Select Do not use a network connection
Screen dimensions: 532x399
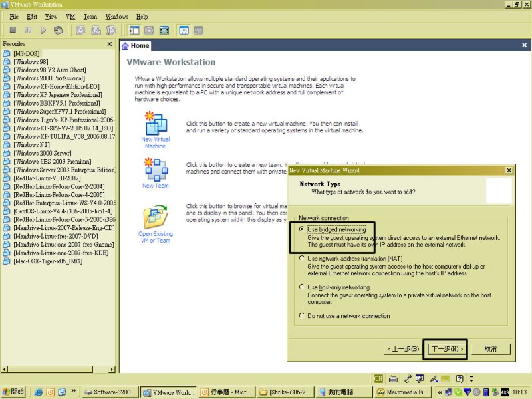click(301, 315)
